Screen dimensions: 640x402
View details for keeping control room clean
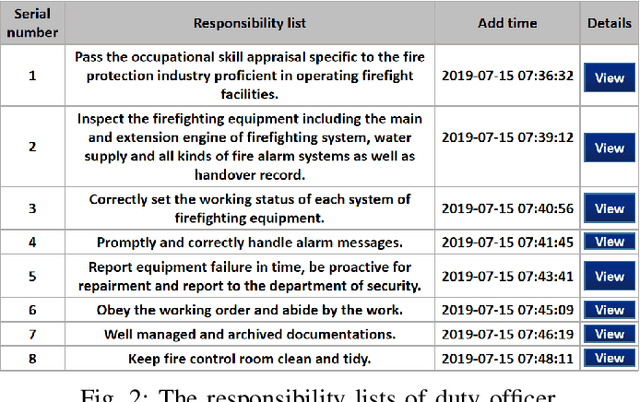(609, 358)
